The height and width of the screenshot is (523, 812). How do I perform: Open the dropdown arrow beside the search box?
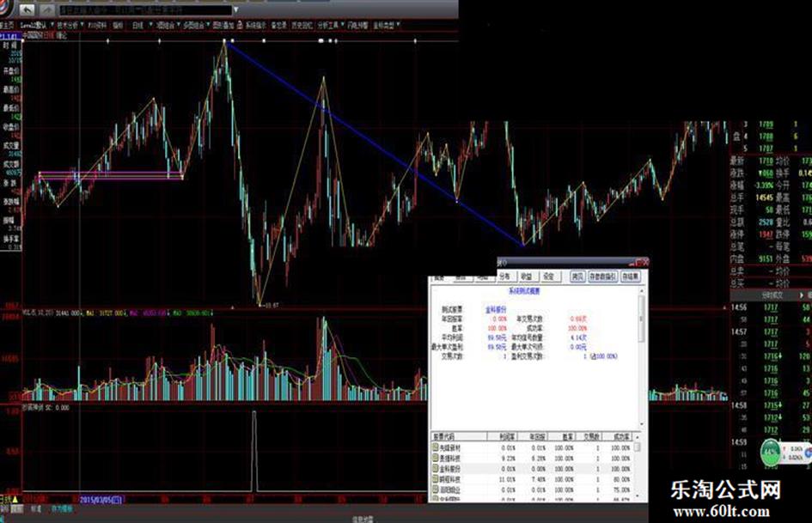(236, 9)
